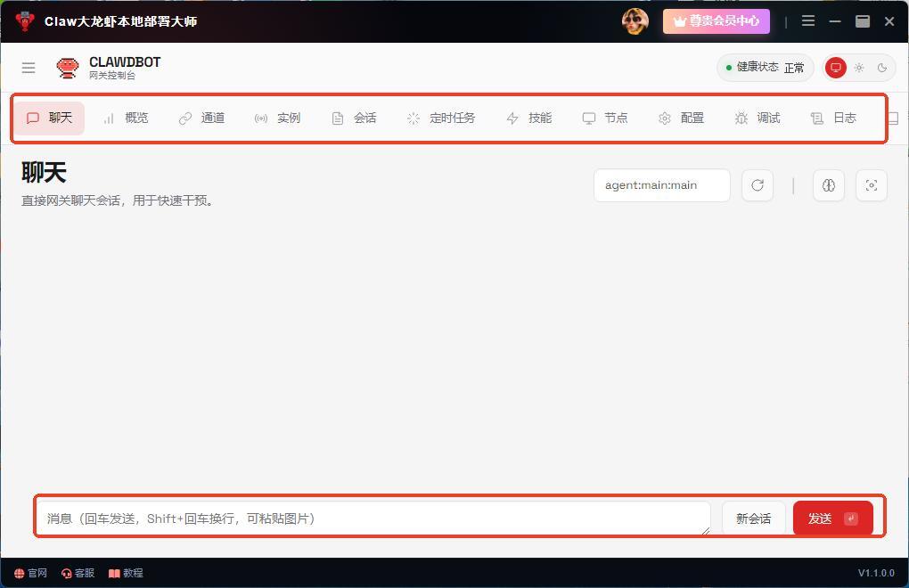Switch to dark theme moon icon

coord(882,68)
